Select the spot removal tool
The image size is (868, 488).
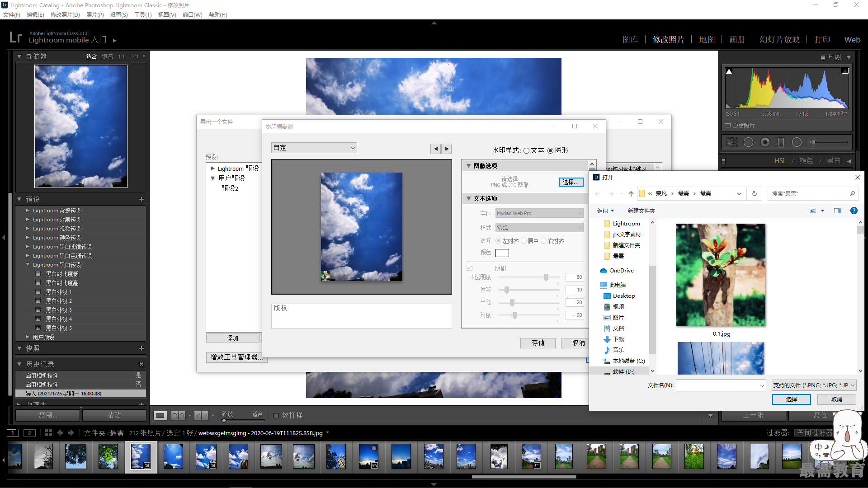point(749,142)
